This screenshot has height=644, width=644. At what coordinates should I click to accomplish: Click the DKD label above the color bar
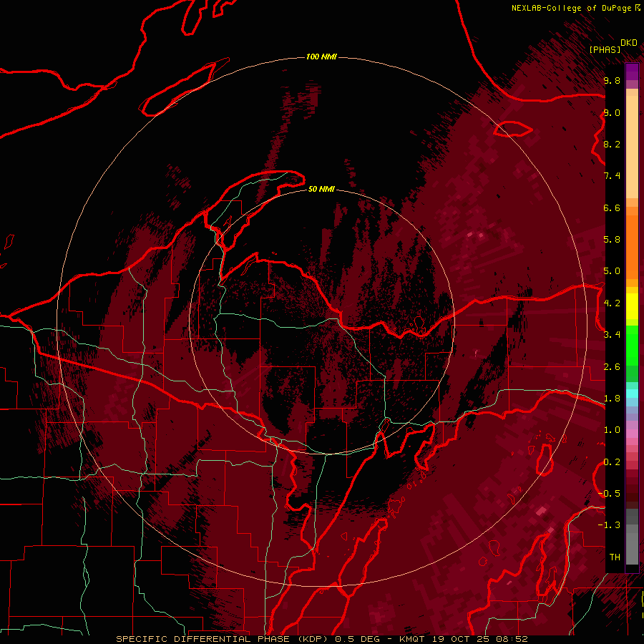(628, 43)
